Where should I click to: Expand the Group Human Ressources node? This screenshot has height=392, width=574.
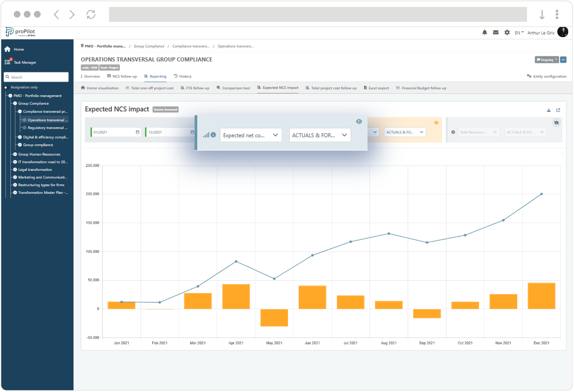tap(15, 154)
